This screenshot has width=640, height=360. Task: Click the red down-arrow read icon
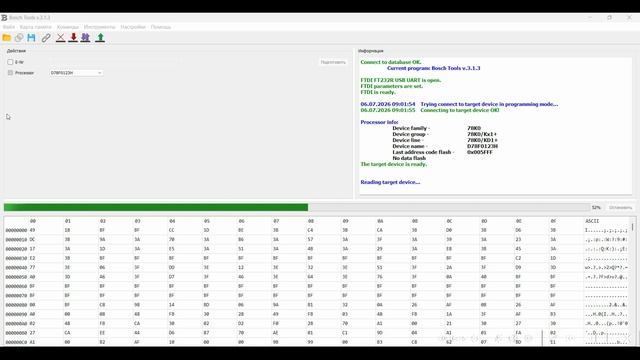pyautogui.click(x=73, y=38)
